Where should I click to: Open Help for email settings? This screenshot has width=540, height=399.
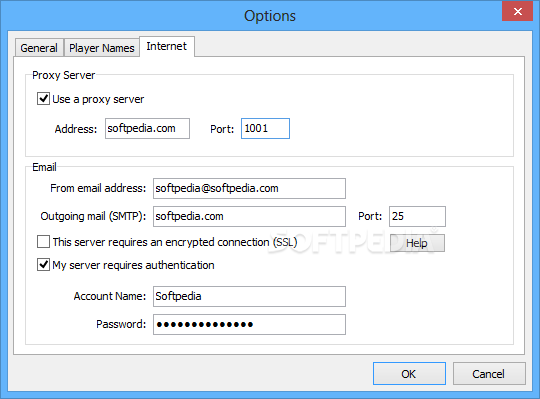[x=417, y=243]
